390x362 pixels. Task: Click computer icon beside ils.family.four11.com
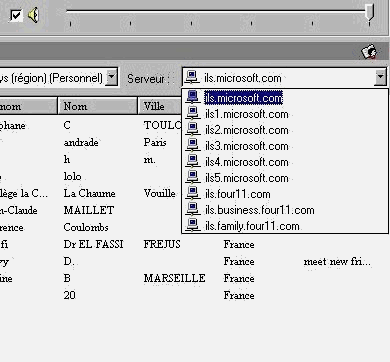point(193,226)
